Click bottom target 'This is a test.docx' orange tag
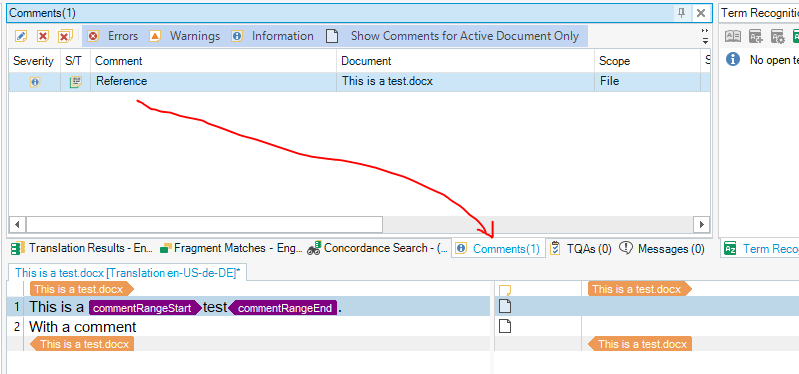 pos(641,344)
